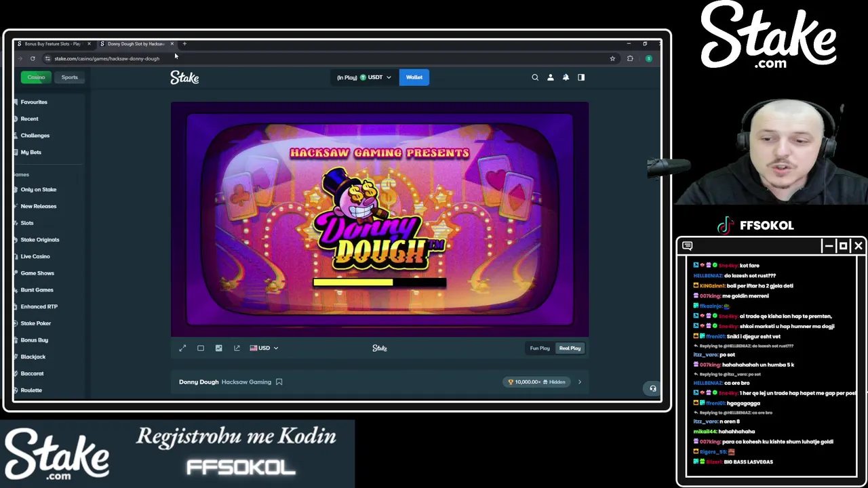The width and height of the screenshot is (868, 488).
Task: Click the 10,000.00× Hidden max win badge
Action: [536, 382]
